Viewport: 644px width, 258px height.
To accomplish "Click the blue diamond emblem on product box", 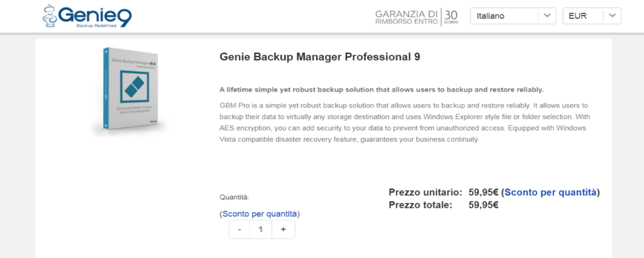I will [135, 87].
